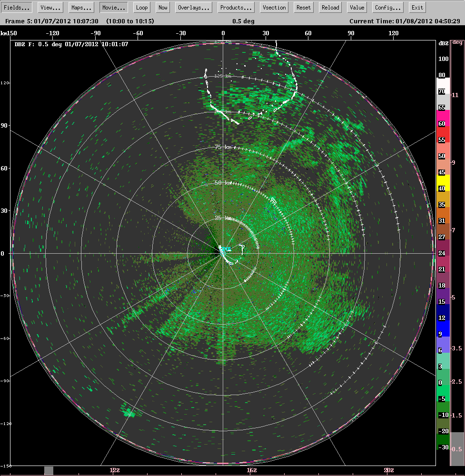
Task: Jump to latest data with Now
Action: point(162,7)
